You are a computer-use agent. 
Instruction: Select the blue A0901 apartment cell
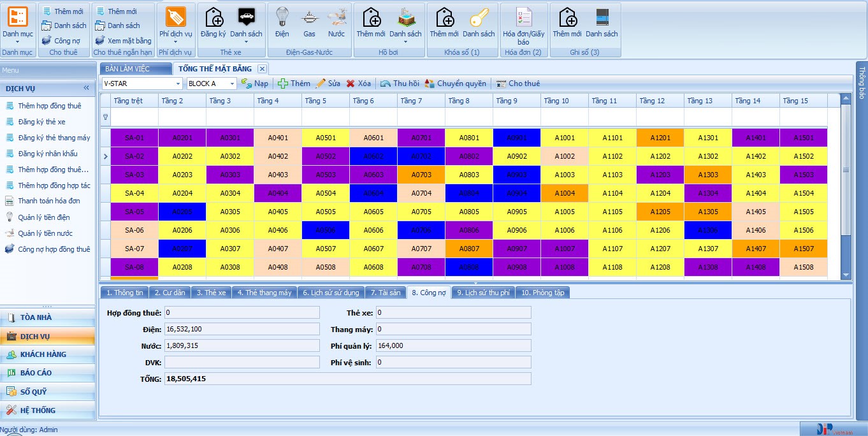[516, 138]
